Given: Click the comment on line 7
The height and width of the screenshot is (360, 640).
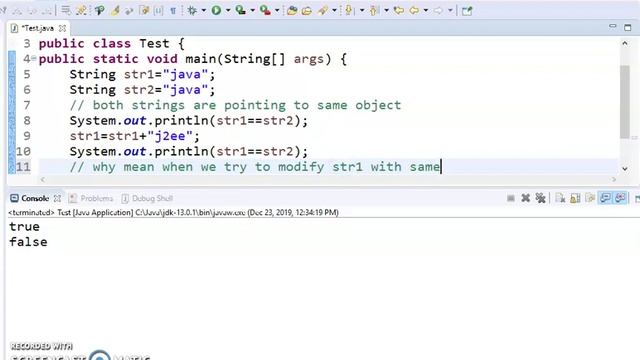Looking at the screenshot, I should coord(236,105).
